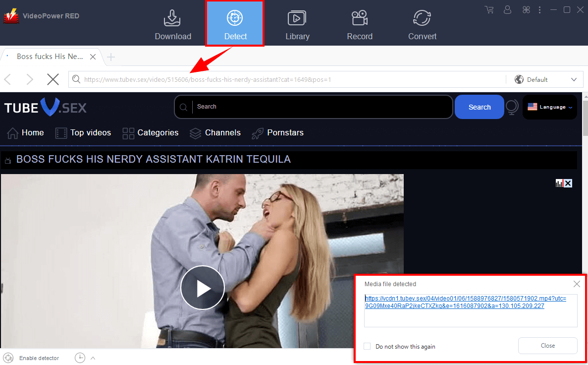Viewport: 588px width, 365px height.
Task: Expand the Default dropdown in the address bar
Action: tap(574, 80)
